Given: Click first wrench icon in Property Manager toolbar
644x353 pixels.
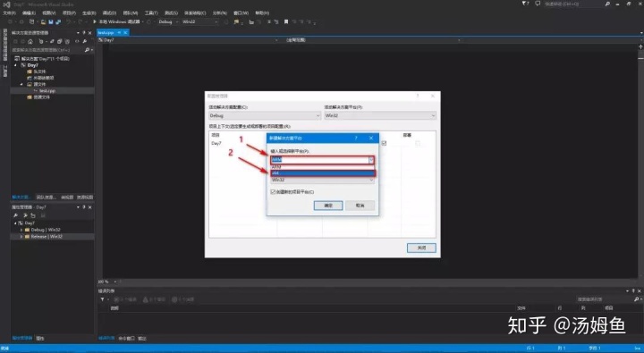Looking at the screenshot, I should (15, 215).
